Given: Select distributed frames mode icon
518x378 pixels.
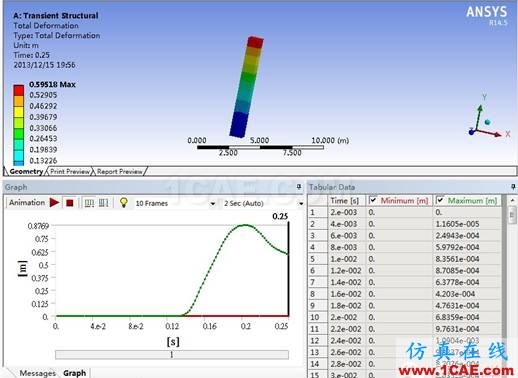Looking at the screenshot, I should tap(89, 203).
